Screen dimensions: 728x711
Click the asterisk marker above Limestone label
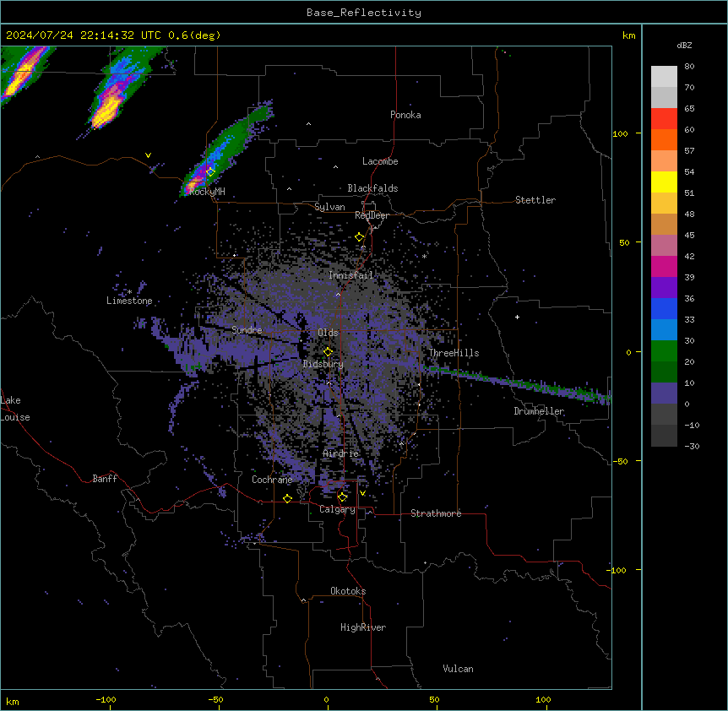tap(130, 291)
